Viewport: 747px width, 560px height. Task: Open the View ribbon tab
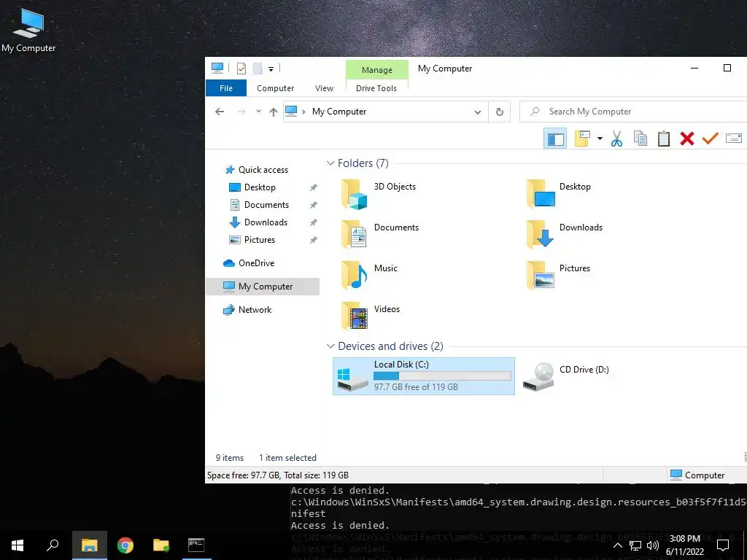(x=324, y=88)
